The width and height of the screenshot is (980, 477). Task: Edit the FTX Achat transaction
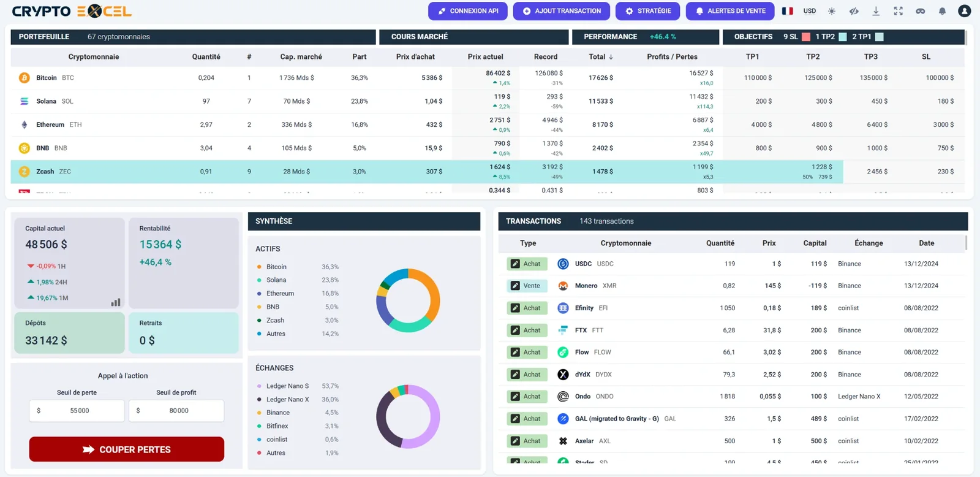pyautogui.click(x=526, y=330)
